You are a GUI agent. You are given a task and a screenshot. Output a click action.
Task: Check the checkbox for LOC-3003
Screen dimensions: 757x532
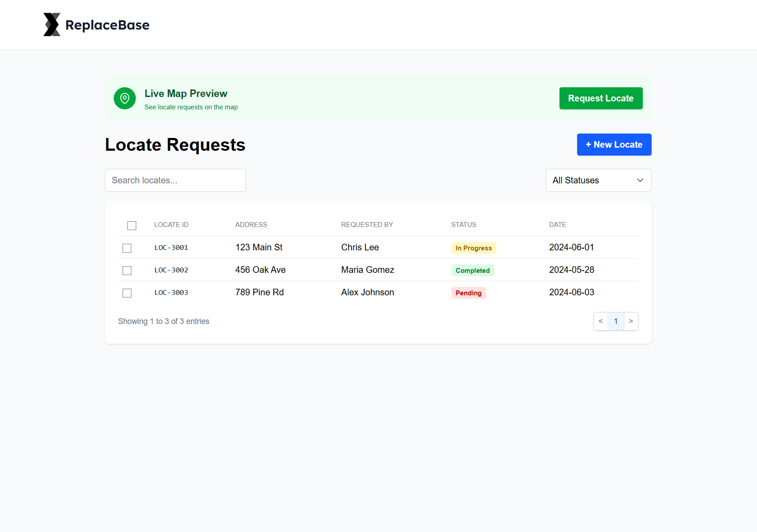(x=127, y=293)
